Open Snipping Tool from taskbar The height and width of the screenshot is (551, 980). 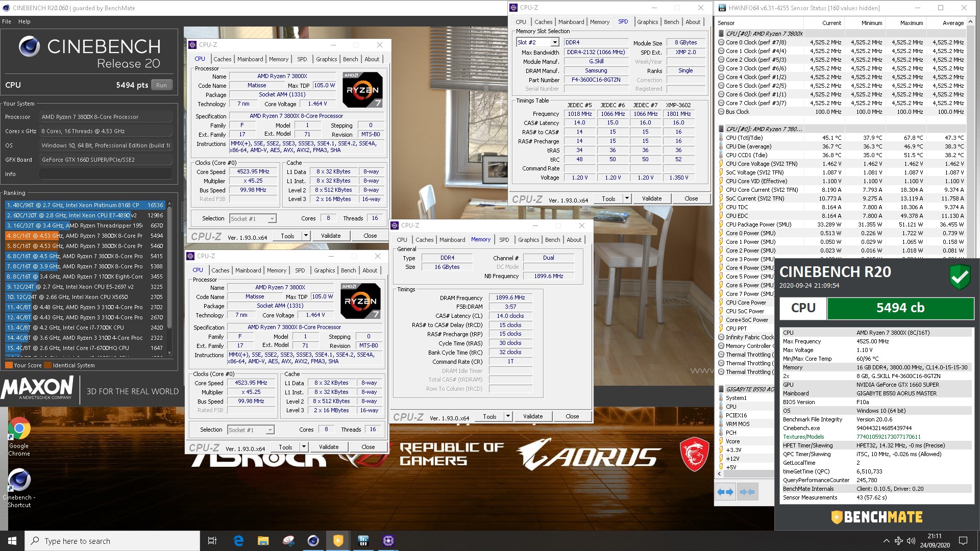(x=288, y=541)
